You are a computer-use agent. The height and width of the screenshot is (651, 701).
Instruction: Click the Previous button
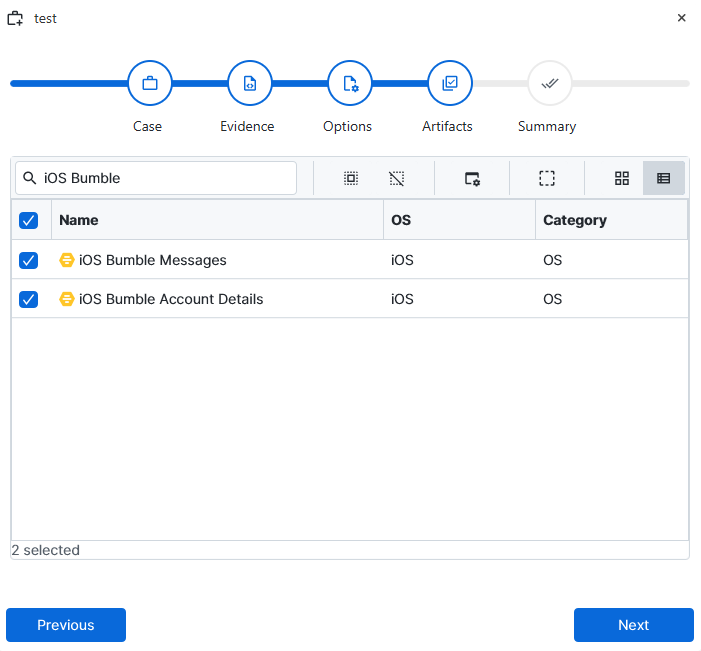(66, 625)
